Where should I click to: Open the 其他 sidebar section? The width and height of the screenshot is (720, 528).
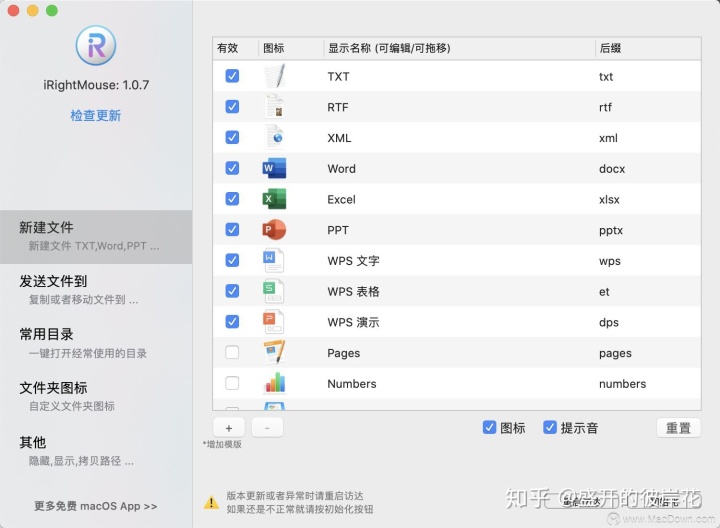96,451
